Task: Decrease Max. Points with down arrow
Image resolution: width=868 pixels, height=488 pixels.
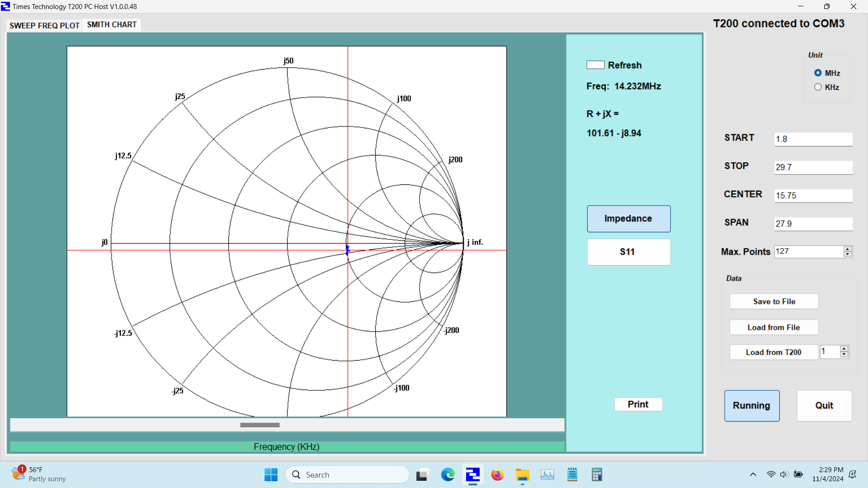Action: coord(848,254)
